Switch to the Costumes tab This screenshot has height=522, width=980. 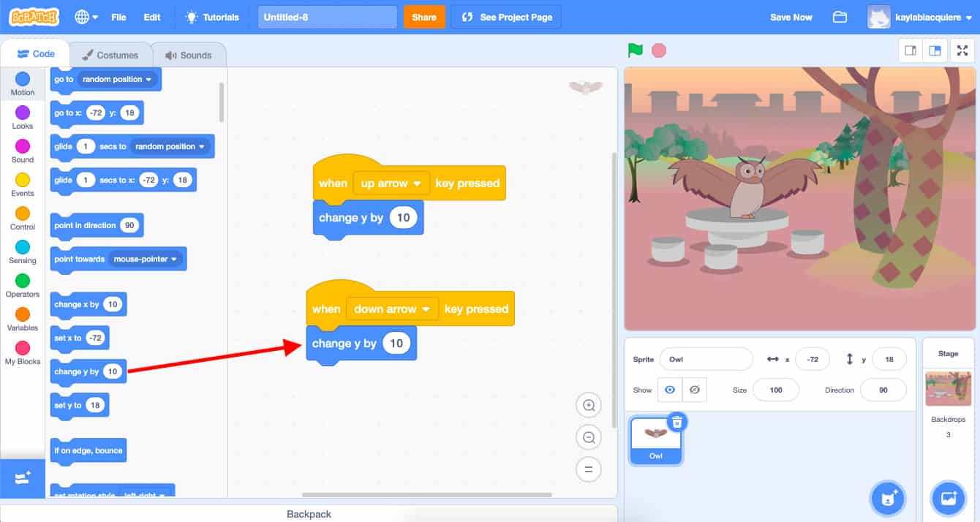110,55
